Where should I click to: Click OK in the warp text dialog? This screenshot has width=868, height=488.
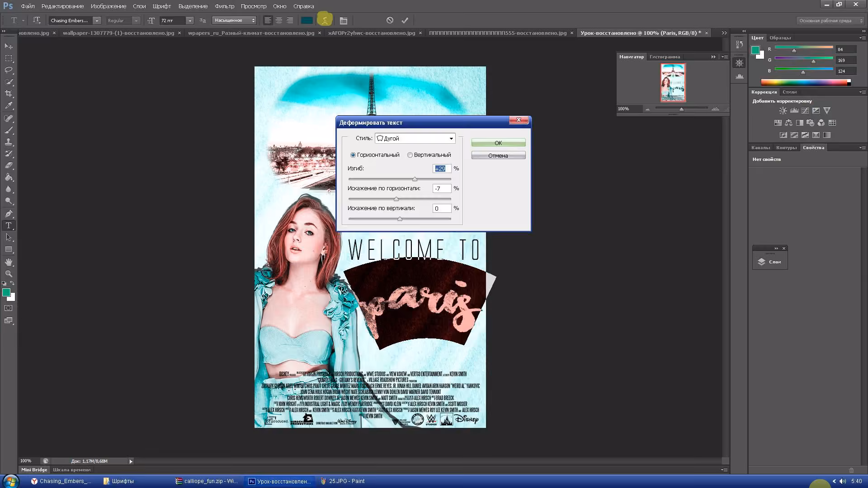point(498,143)
